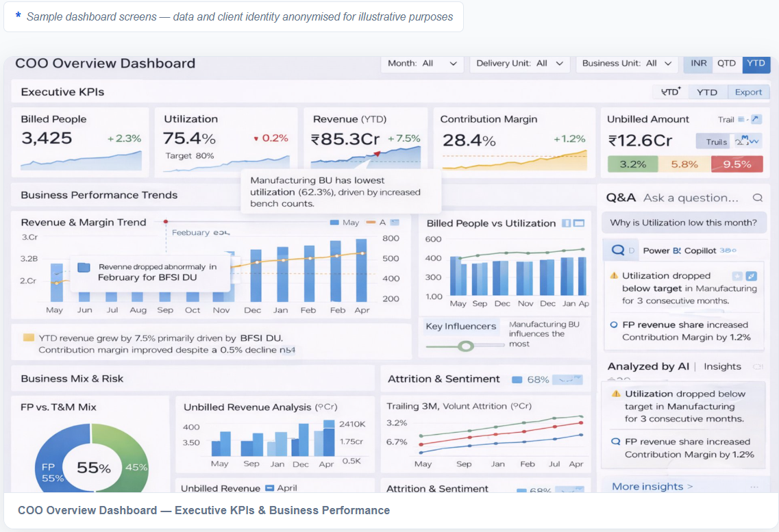The width and height of the screenshot is (779, 532).
Task: Click the blue April legend icon in Unbilled Revenue
Action: (x=270, y=487)
